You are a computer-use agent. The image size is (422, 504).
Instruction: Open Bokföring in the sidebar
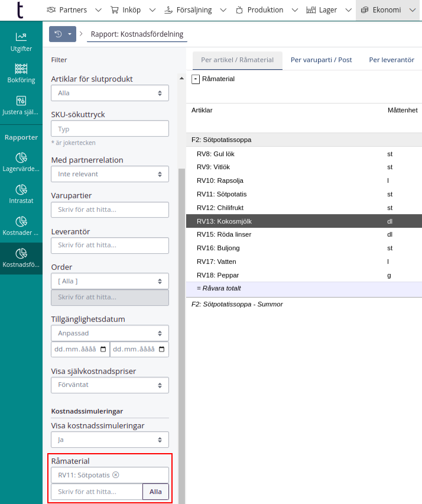[x=21, y=73]
